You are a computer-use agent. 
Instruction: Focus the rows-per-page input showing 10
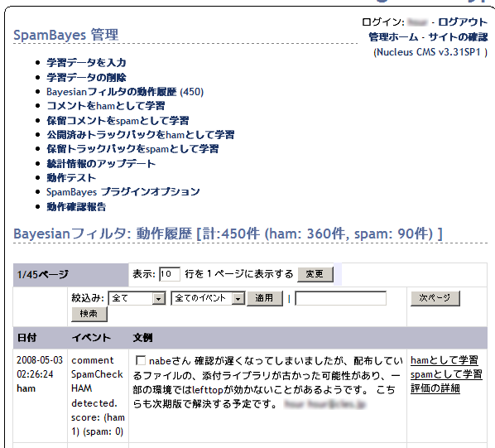[170, 274]
